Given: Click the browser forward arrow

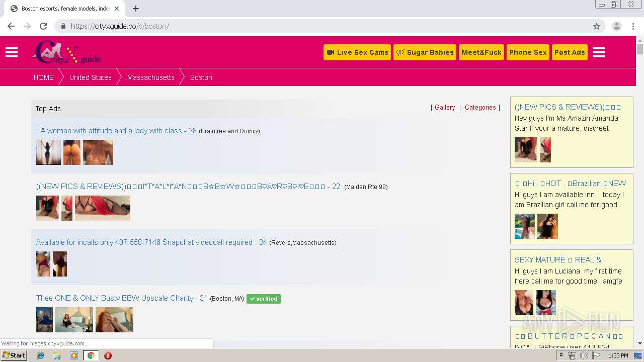Looking at the screenshot, I should (27, 26).
